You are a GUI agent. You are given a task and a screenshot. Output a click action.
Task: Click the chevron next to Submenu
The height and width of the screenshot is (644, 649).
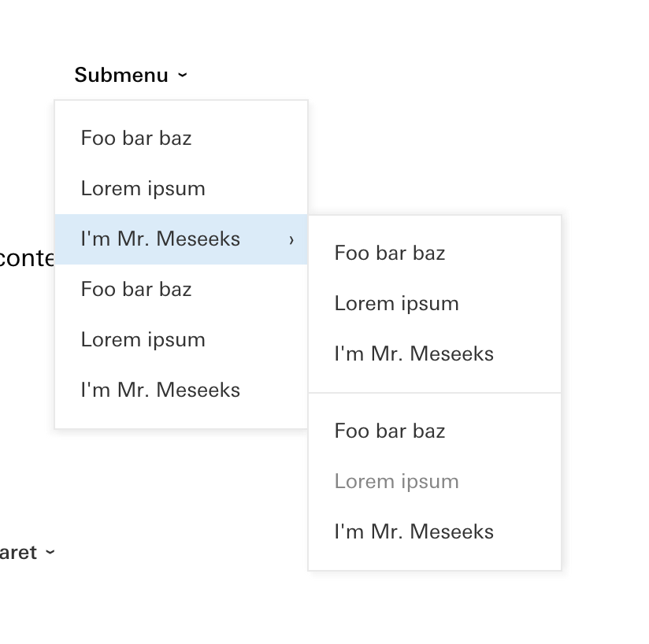pyautogui.click(x=182, y=75)
